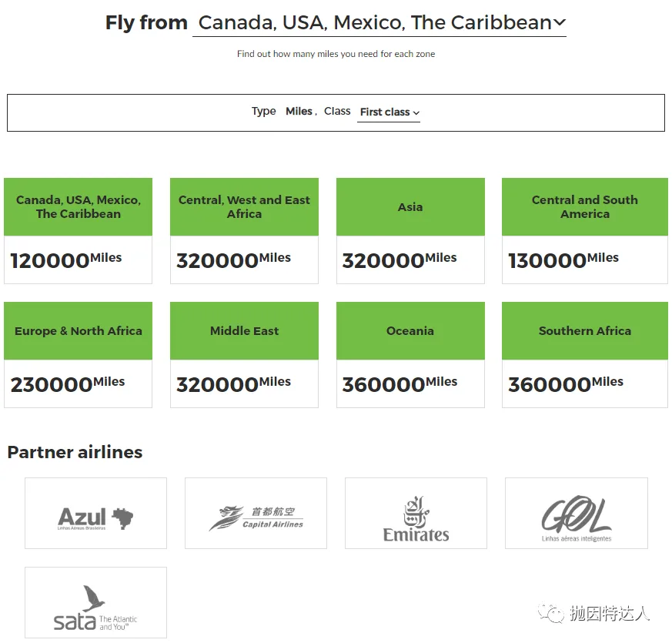
Task: Click the Miles type label
Action: point(299,112)
